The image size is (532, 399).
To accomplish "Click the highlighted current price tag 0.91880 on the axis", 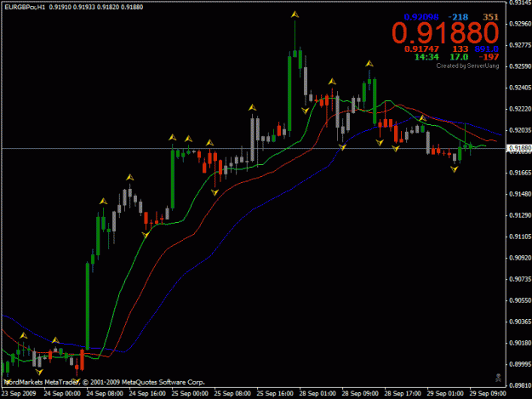I will point(519,148).
